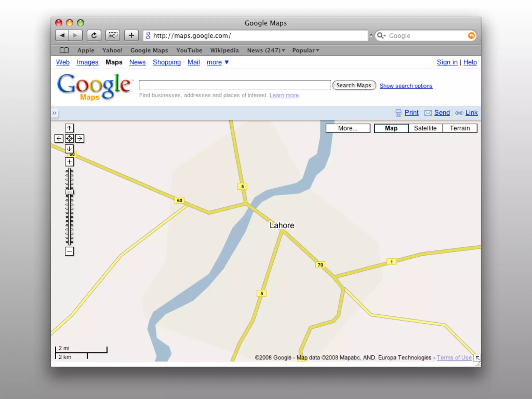Click the Search Maps button

354,85
